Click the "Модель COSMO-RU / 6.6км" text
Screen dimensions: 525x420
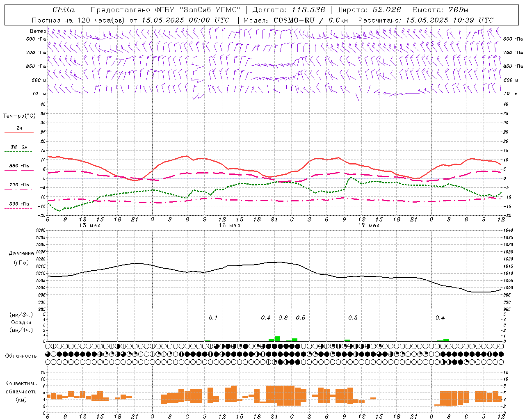(x=296, y=20)
